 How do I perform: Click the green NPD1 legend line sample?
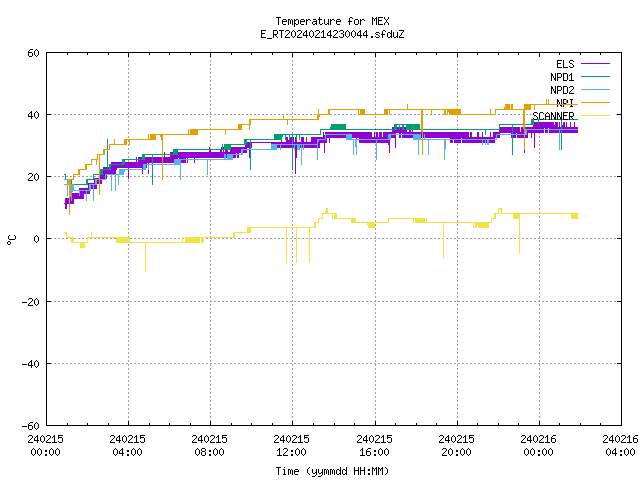[x=595, y=76]
